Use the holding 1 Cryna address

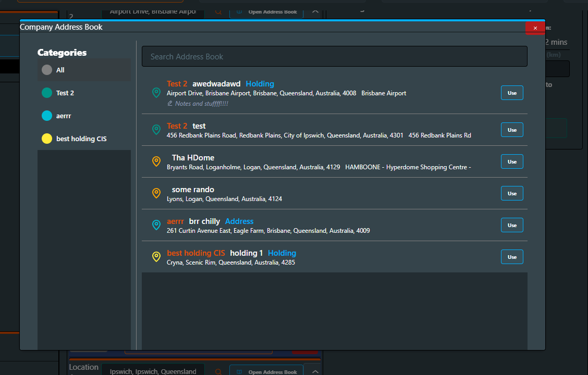point(512,257)
